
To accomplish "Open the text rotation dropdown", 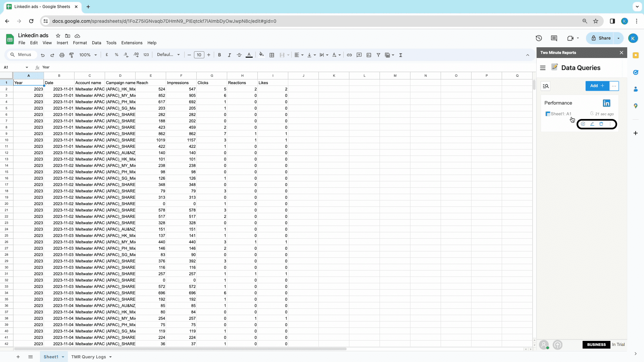I will coord(336,55).
